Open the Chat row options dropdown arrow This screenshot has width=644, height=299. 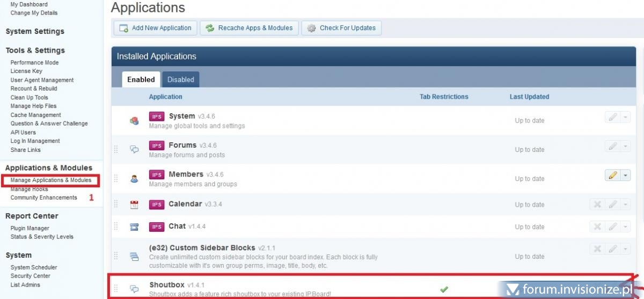625,227
